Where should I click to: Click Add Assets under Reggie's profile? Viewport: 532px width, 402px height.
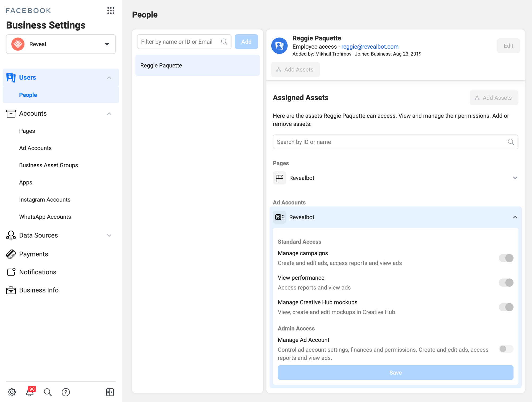[295, 70]
